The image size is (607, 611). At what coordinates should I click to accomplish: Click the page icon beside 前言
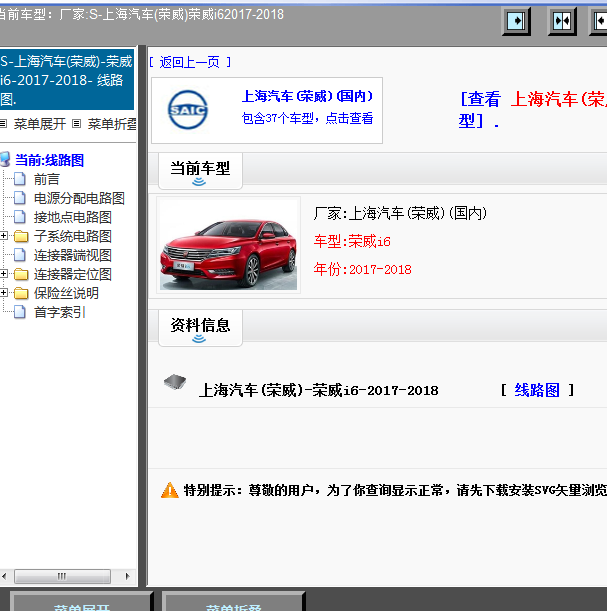tap(20, 179)
